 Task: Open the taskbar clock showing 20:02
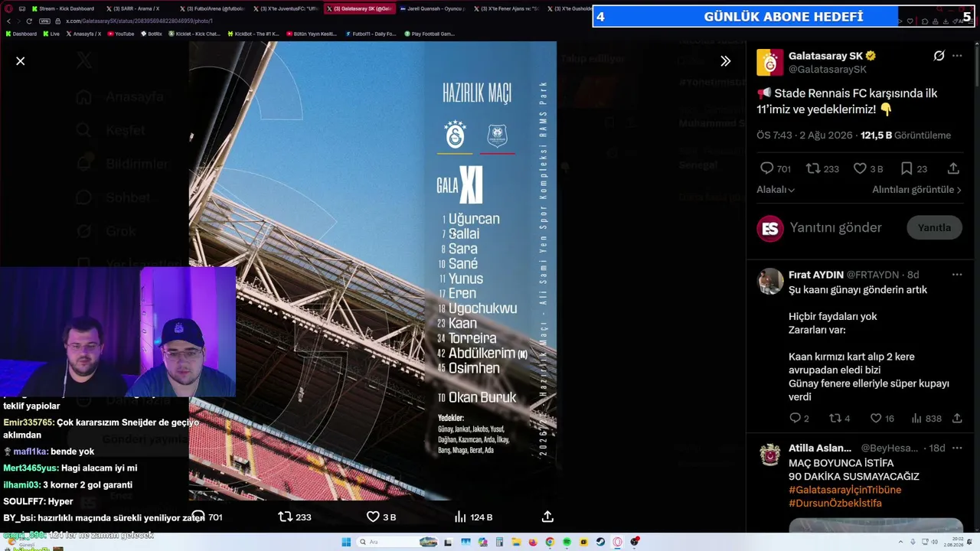point(955,542)
